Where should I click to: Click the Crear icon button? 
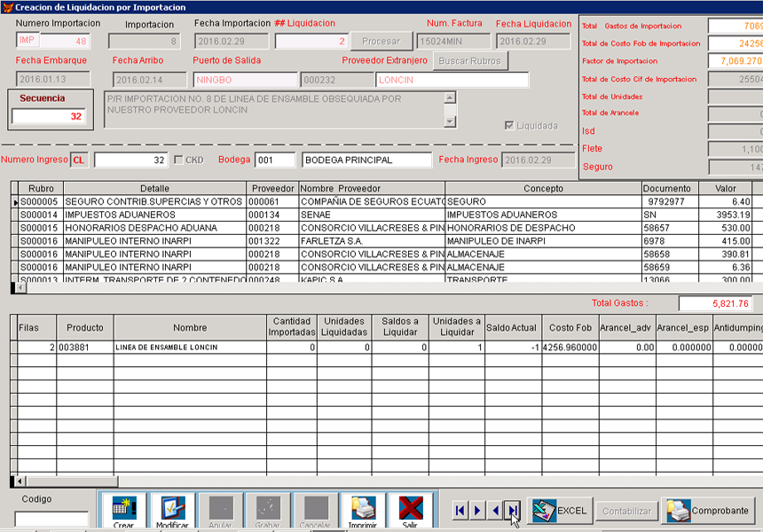(x=123, y=511)
